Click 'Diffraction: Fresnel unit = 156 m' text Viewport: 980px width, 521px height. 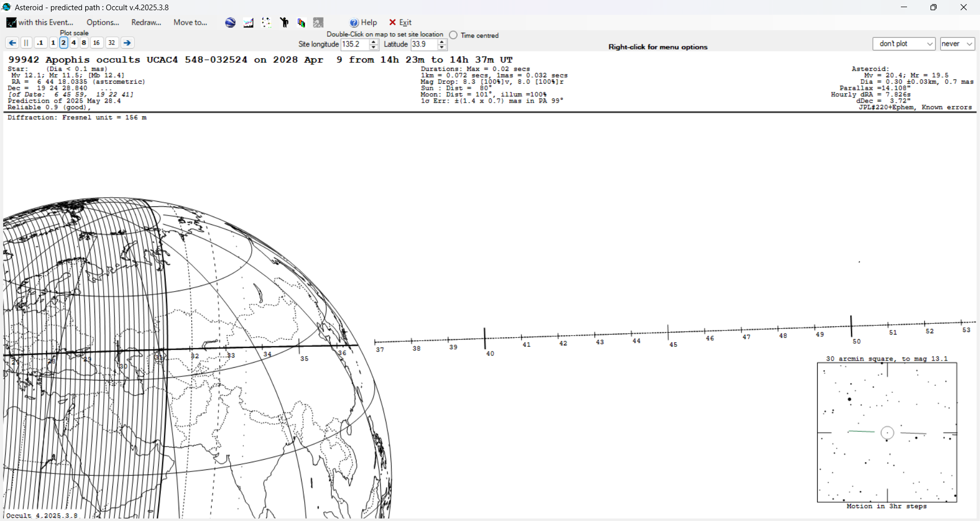(x=77, y=117)
